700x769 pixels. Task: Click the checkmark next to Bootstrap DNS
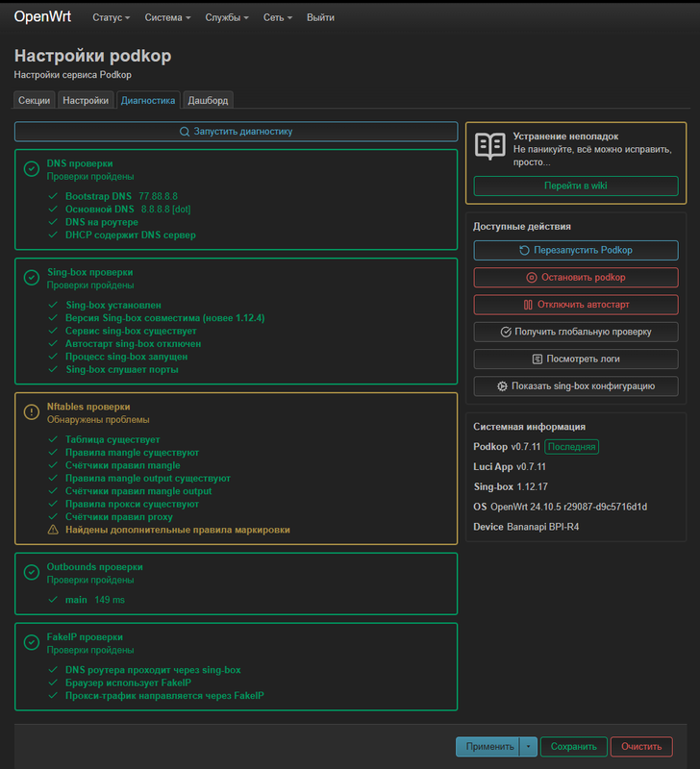click(53, 196)
